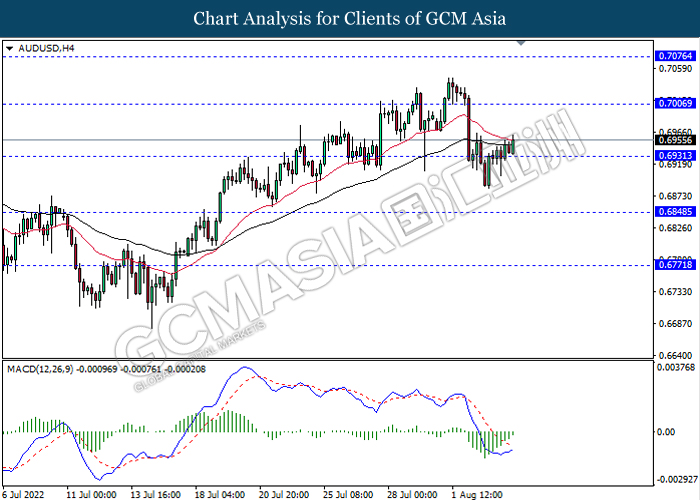Click the 0.68485 level price label
This screenshot has width=700, height=500.
pos(675,212)
